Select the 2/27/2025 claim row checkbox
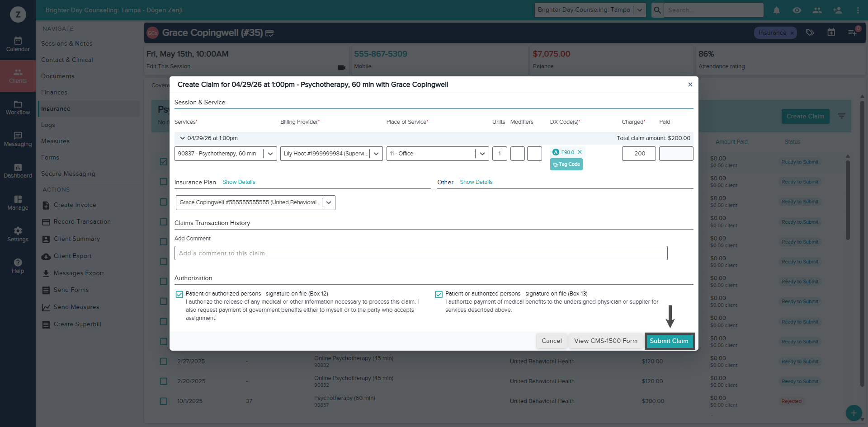Image resolution: width=868 pixels, height=427 pixels. click(164, 361)
